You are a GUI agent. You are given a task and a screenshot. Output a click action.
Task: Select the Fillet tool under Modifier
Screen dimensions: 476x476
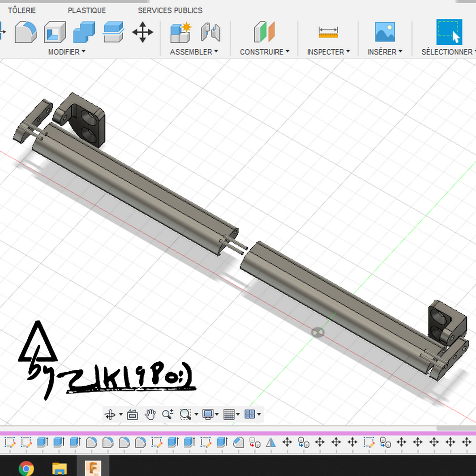(26, 33)
